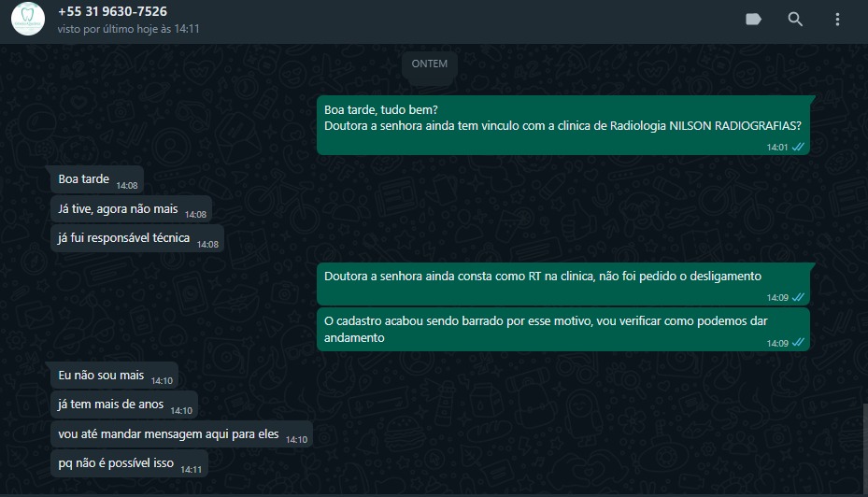Select 'vou até mandar mensagem aqui para eles'

point(182,434)
